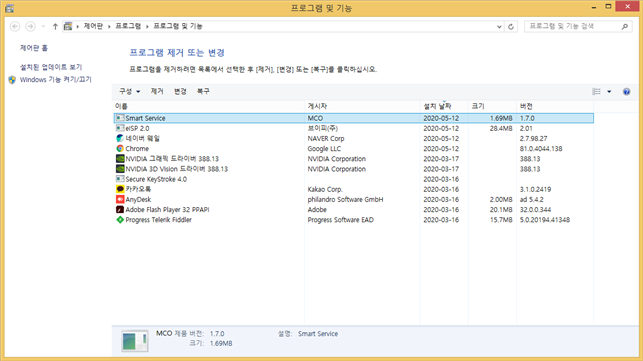Expand chevron after 제어판 in breadcrumb
The image size is (643, 361).
tap(109, 27)
